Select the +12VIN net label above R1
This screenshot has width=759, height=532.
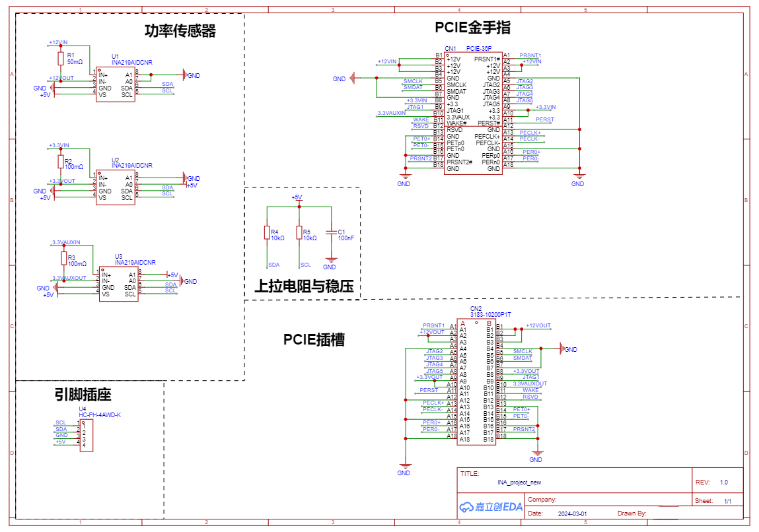pyautogui.click(x=58, y=42)
